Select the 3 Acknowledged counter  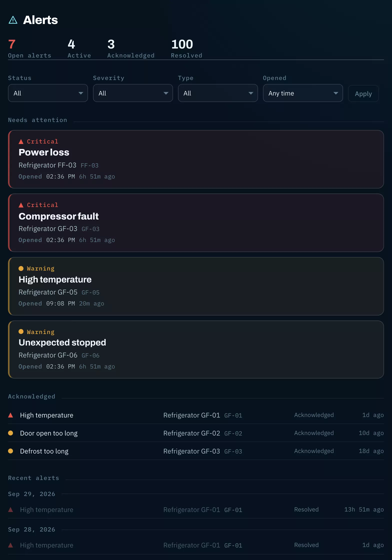[x=131, y=48]
